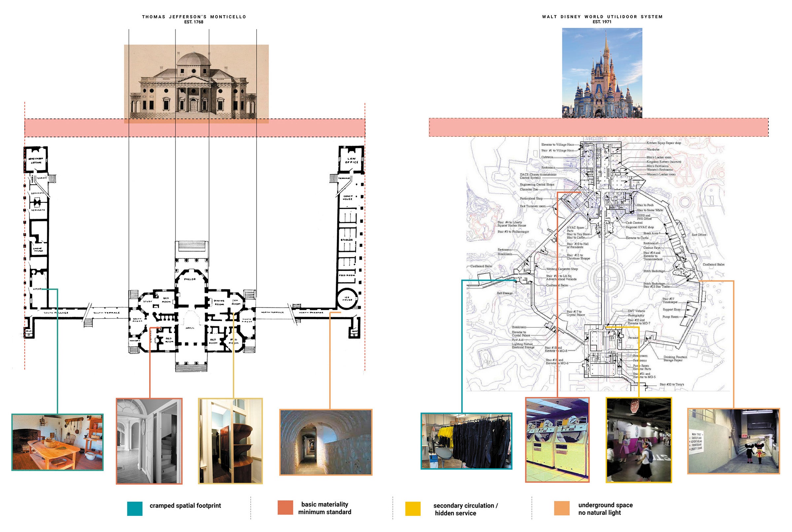
Task: Click the 'SOUTH TERRACE' label
Action: click(x=107, y=313)
